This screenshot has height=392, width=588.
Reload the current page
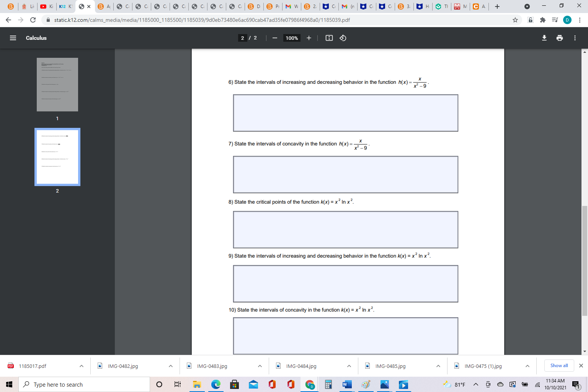33,20
